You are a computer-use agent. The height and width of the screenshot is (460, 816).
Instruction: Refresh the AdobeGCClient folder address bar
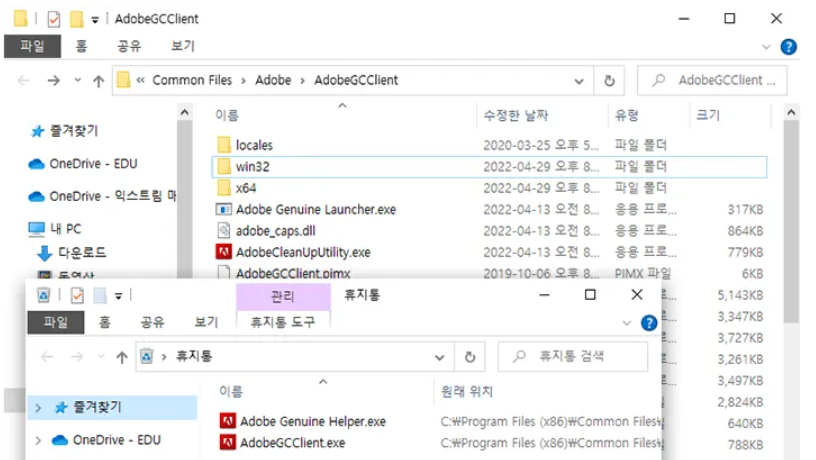click(609, 81)
